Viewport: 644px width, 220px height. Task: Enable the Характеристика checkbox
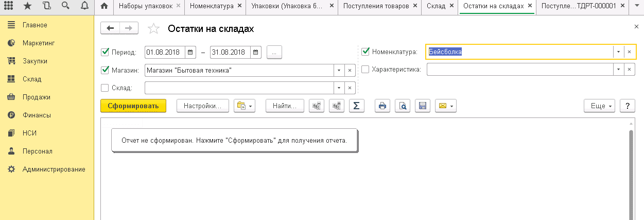point(365,70)
